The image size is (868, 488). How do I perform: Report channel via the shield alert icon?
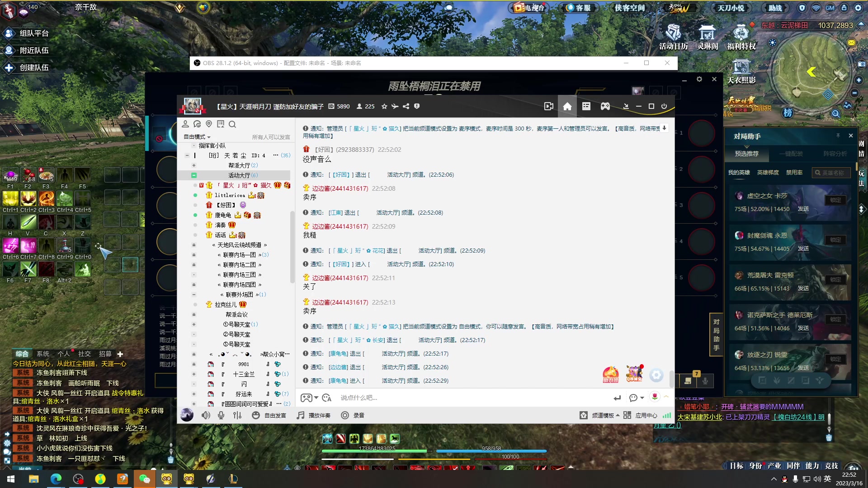tap(417, 107)
